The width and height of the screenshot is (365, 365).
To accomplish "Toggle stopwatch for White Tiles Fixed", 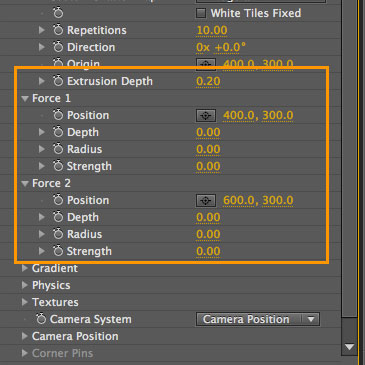I will pos(58,13).
